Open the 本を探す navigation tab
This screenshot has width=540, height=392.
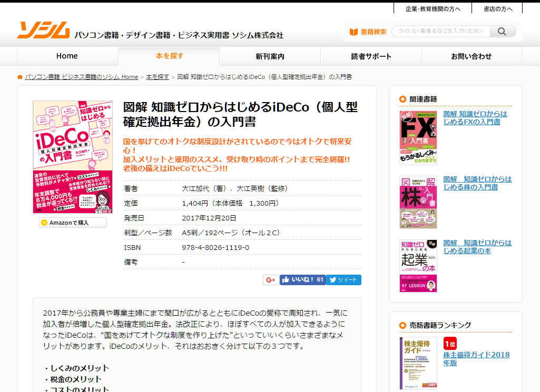click(169, 56)
